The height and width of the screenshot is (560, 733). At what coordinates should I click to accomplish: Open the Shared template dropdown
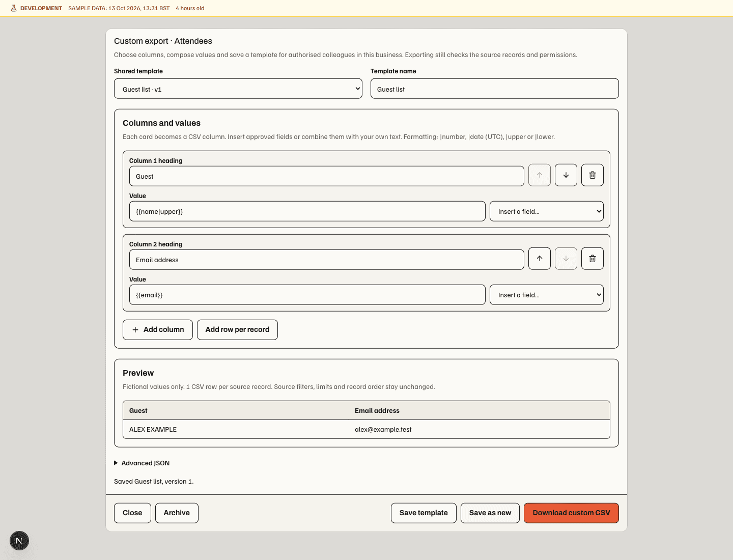pos(238,89)
